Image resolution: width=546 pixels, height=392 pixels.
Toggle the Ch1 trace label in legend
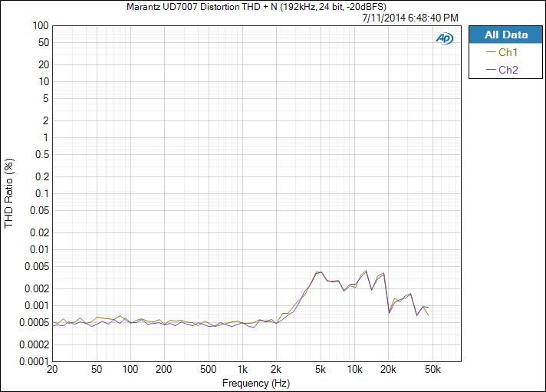[x=508, y=53]
